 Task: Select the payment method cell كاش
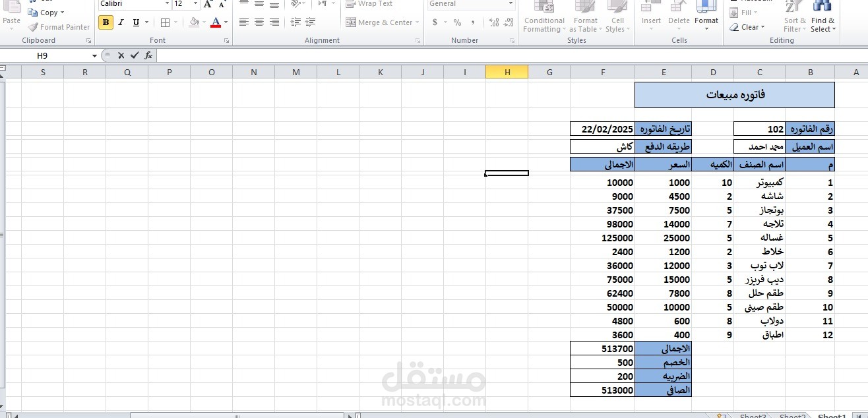[x=603, y=146]
